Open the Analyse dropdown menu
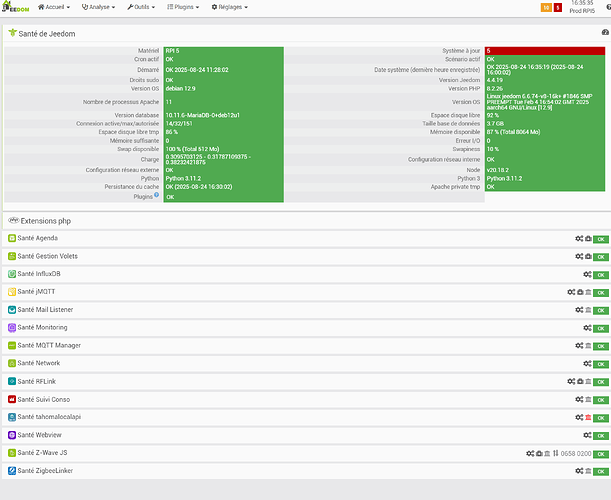Viewport: 611px width, 500px height. click(98, 7)
